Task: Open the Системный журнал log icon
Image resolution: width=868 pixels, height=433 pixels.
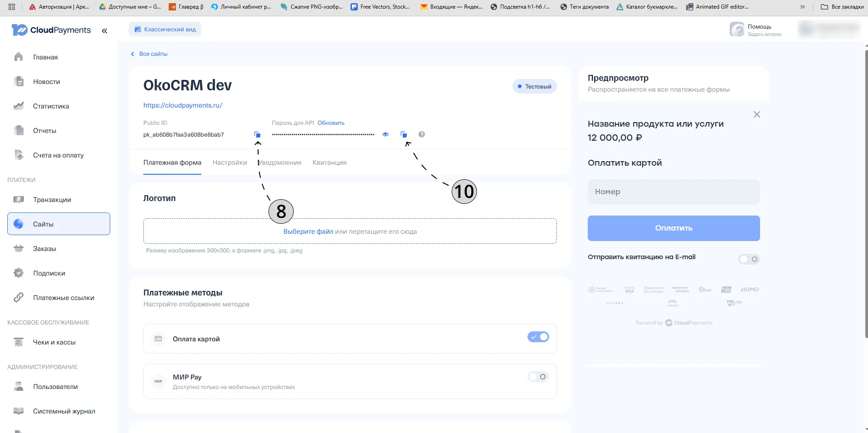Action: pyautogui.click(x=19, y=411)
